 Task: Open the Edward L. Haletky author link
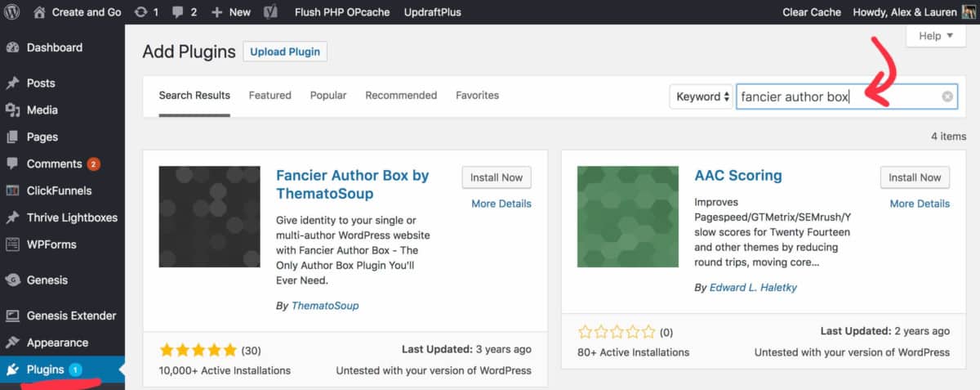click(753, 287)
